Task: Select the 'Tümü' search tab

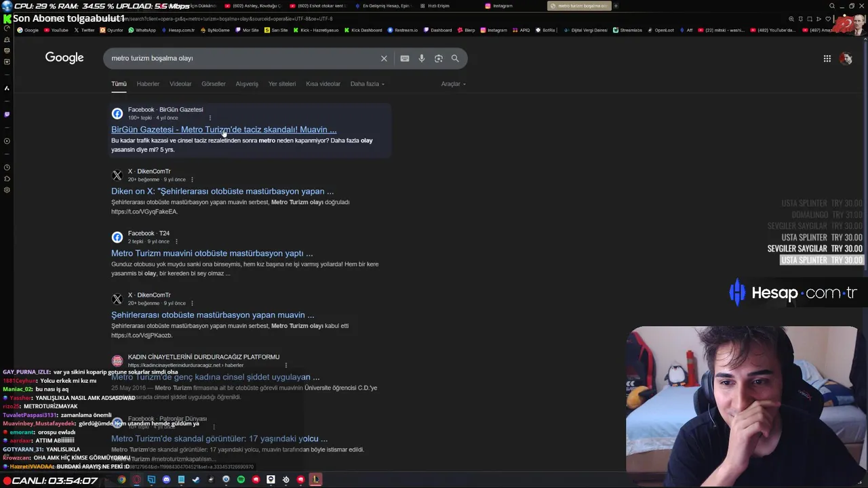Action: point(119,84)
